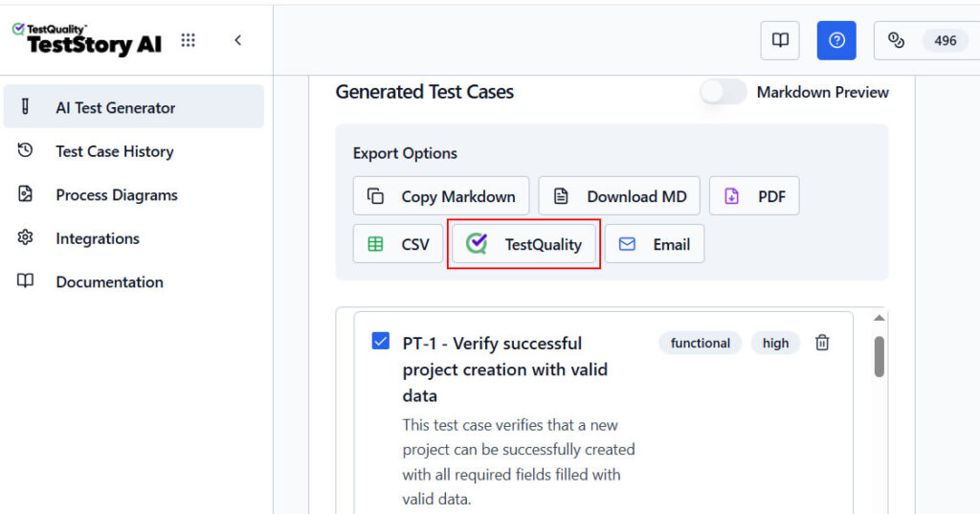980x514 pixels.
Task: Open AI Test Generator in sidebar
Action: 115,107
